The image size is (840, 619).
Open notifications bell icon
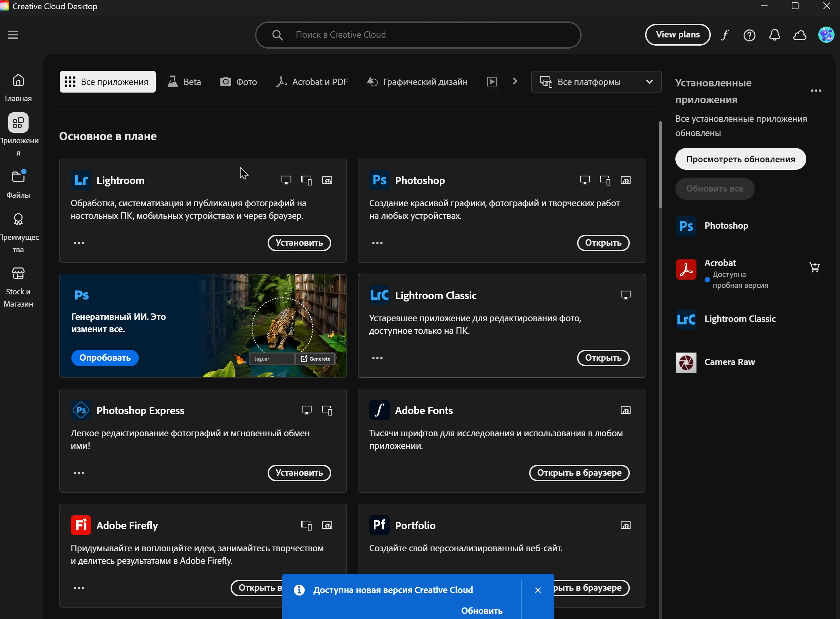[x=774, y=35]
